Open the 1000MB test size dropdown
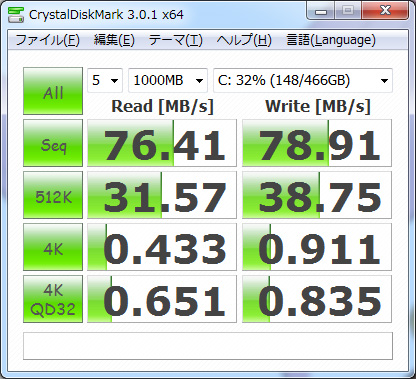This screenshot has width=416, height=379. click(168, 80)
